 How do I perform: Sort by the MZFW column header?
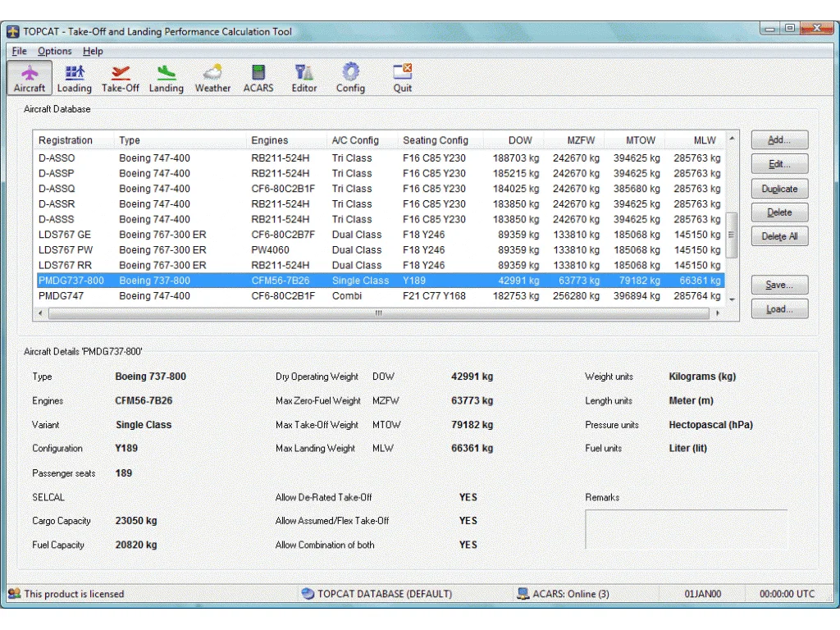coord(573,140)
